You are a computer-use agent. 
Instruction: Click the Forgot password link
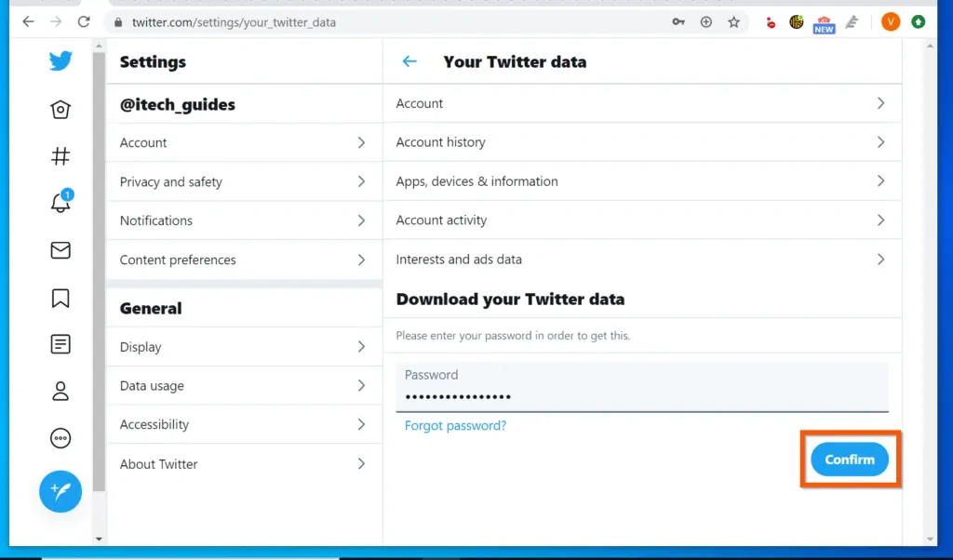455,425
